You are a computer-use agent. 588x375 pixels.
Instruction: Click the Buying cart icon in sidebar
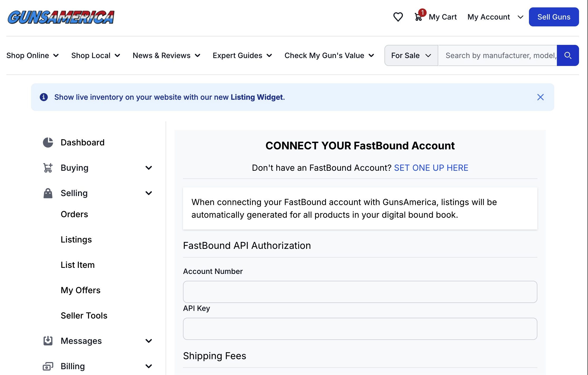coord(48,168)
